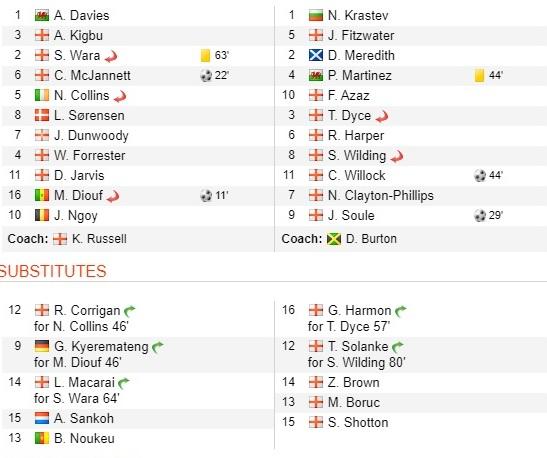Click the yellow card icon beside S. Wara
This screenshot has width=547, height=458.
point(205,55)
